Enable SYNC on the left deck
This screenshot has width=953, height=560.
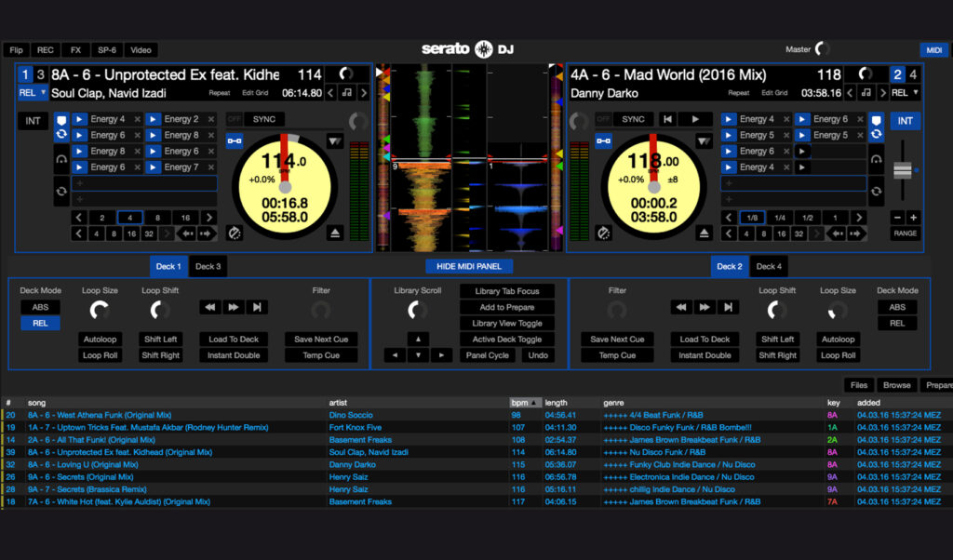(x=263, y=120)
